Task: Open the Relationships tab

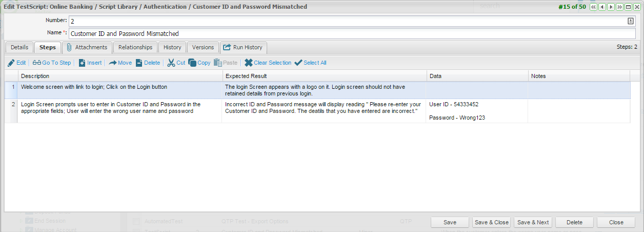Action: 135,47
